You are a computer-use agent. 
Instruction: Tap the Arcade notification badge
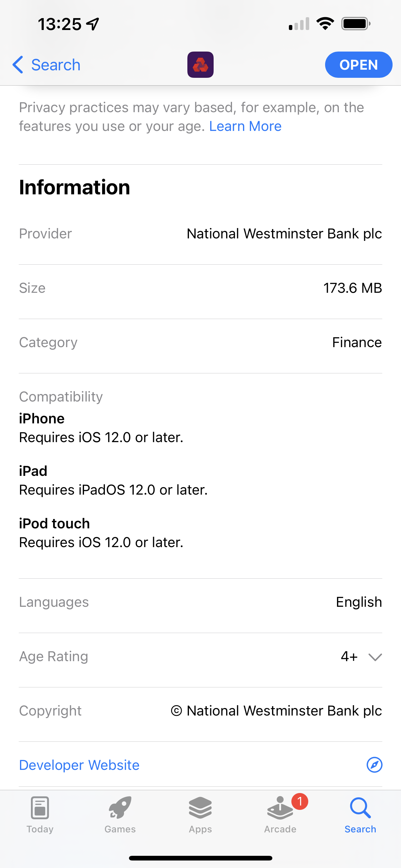click(x=300, y=801)
